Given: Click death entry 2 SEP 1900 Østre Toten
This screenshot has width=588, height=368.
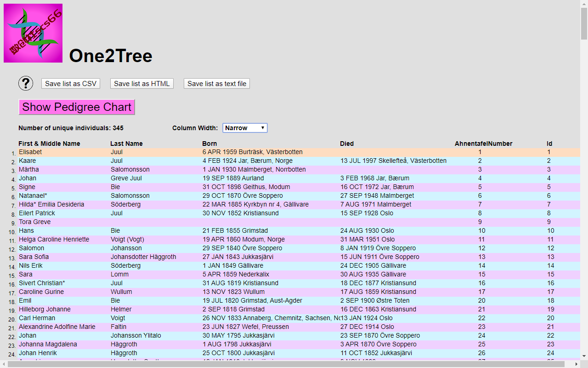Looking at the screenshot, I should 375,300.
